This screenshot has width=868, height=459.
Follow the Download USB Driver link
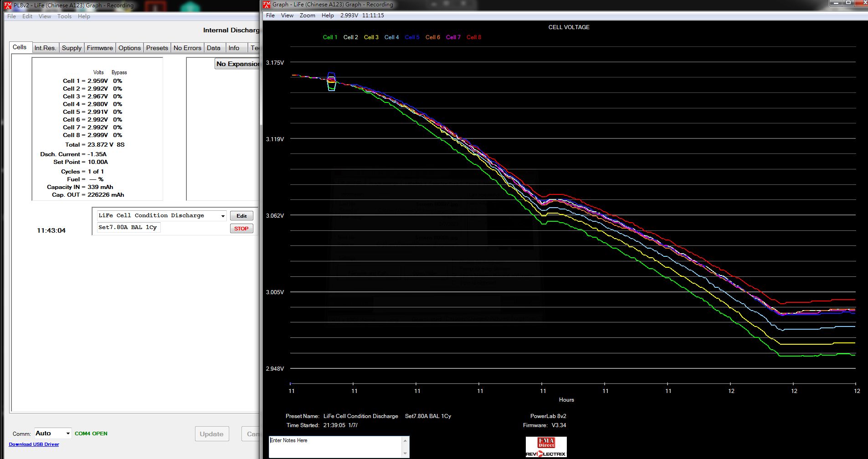click(x=34, y=444)
